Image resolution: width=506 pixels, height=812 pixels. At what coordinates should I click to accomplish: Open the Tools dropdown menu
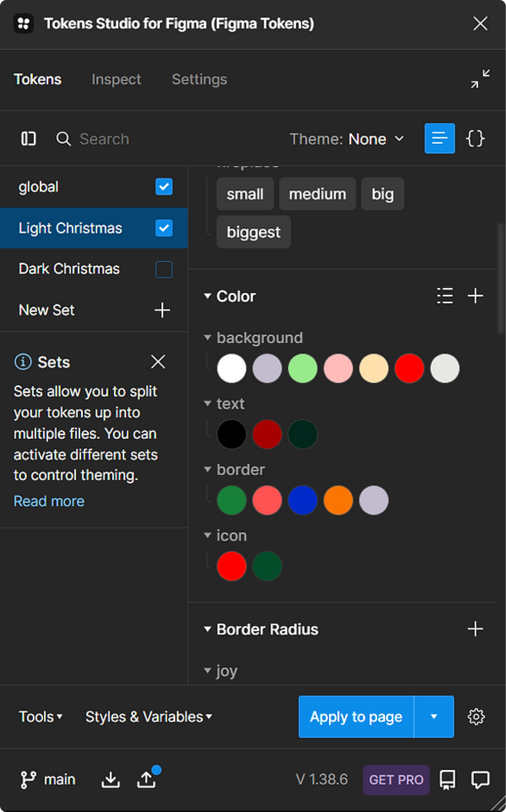(x=41, y=717)
